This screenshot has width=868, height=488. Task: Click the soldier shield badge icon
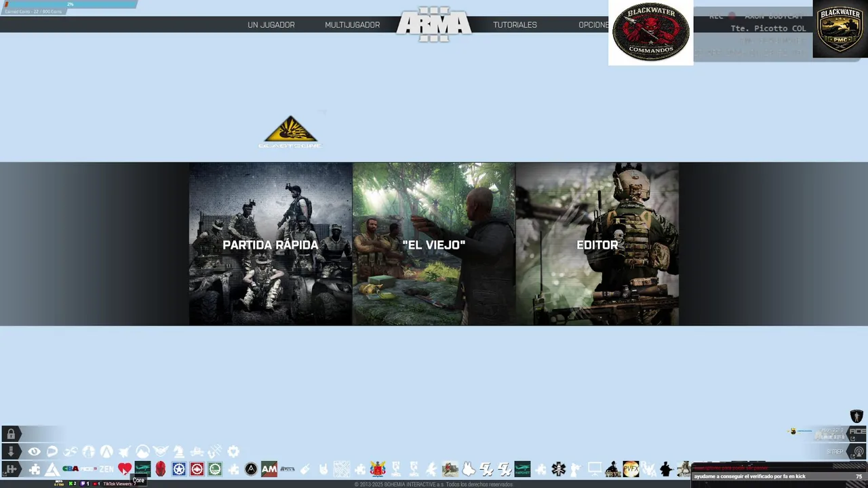pos(856,416)
